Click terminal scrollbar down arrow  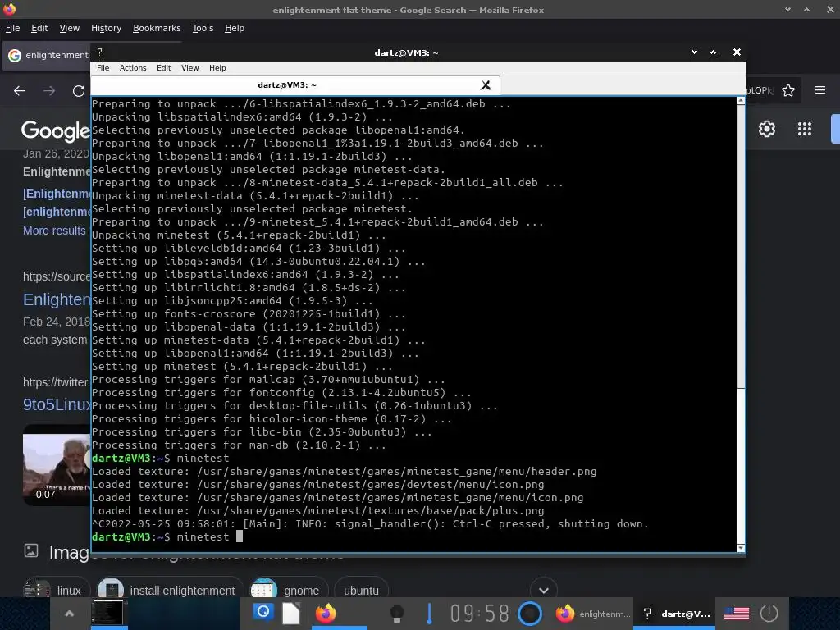741,548
